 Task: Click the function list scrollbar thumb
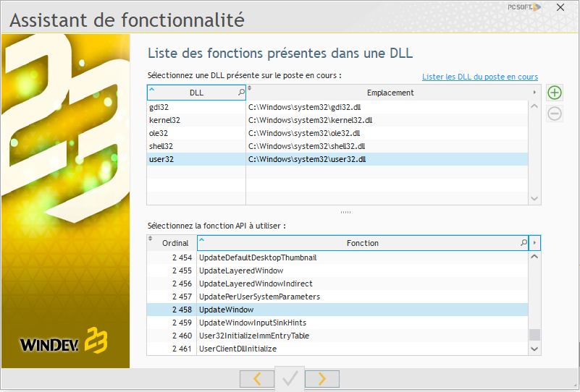534,335
